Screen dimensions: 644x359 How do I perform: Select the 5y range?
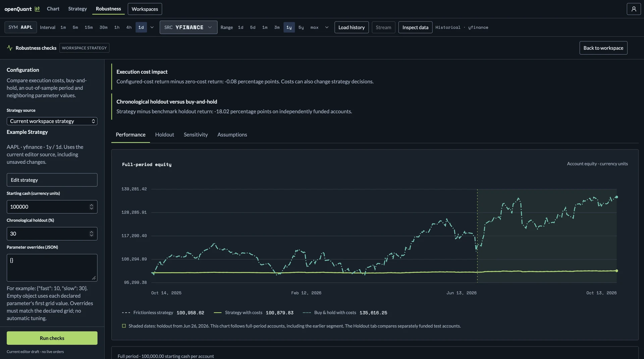tap(301, 28)
